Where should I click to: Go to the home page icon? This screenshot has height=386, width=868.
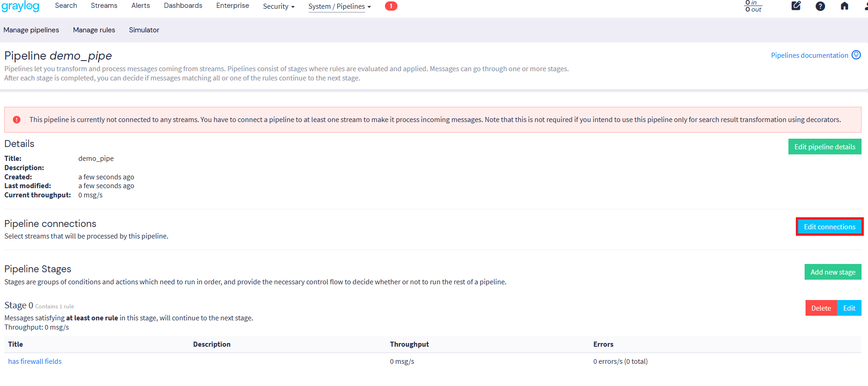click(844, 6)
